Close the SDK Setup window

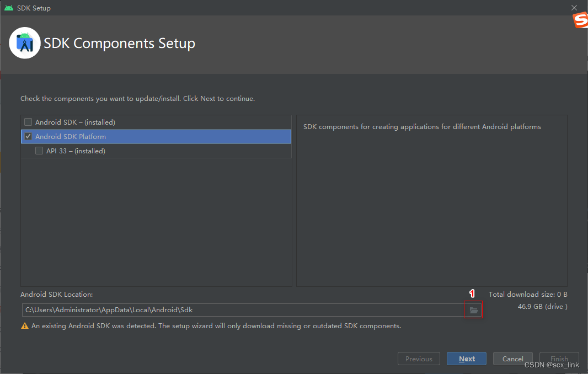pyautogui.click(x=574, y=8)
